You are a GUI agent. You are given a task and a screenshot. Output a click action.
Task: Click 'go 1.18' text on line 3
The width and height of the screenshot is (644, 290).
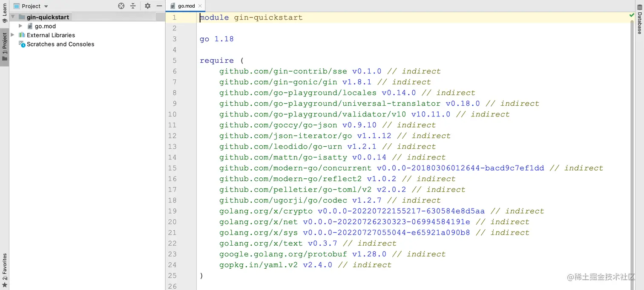click(217, 39)
